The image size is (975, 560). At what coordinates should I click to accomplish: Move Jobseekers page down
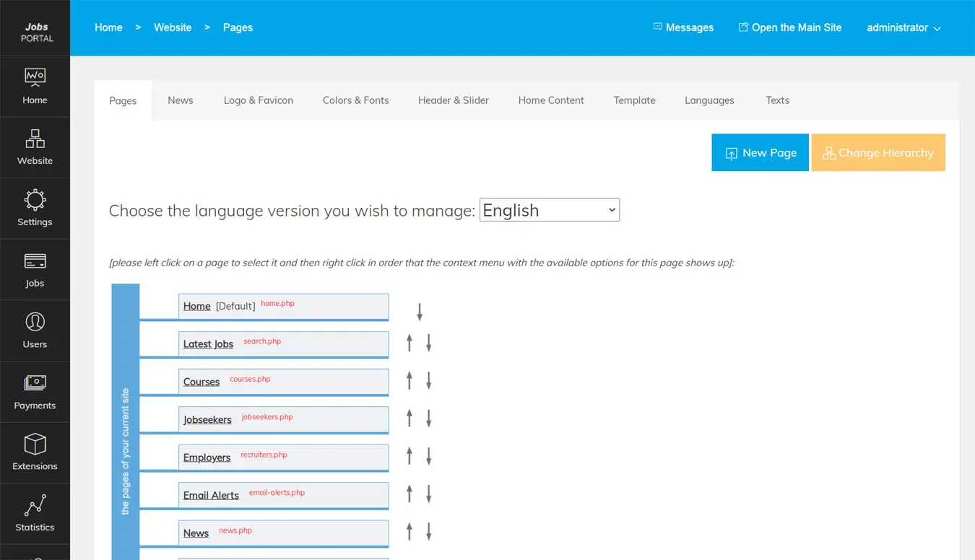click(428, 418)
